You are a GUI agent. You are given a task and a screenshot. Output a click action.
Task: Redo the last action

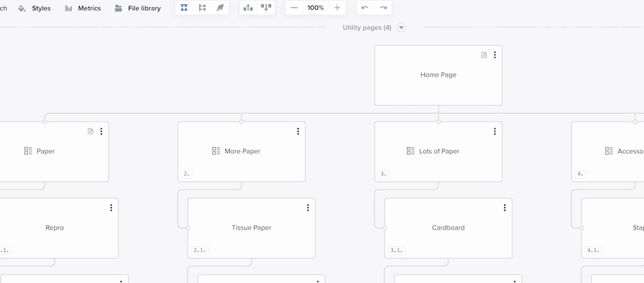pyautogui.click(x=383, y=8)
